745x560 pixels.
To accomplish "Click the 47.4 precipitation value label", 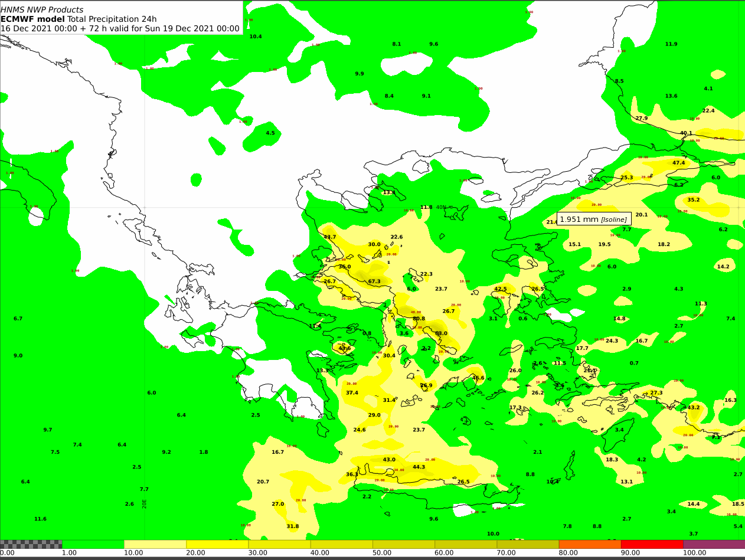I will pos(679,163).
